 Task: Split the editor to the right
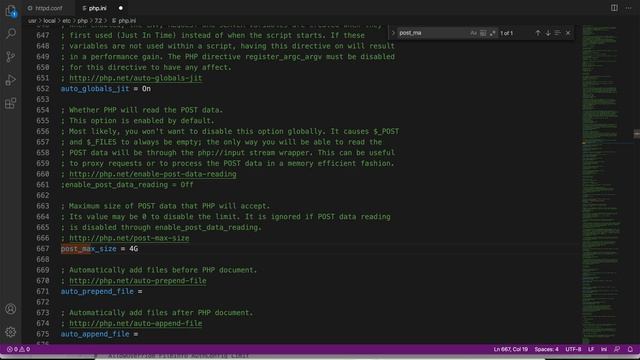pyautogui.click(x=614, y=8)
